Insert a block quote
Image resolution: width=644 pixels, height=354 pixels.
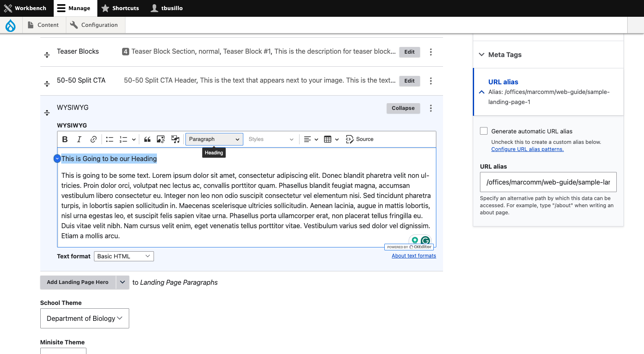point(147,139)
